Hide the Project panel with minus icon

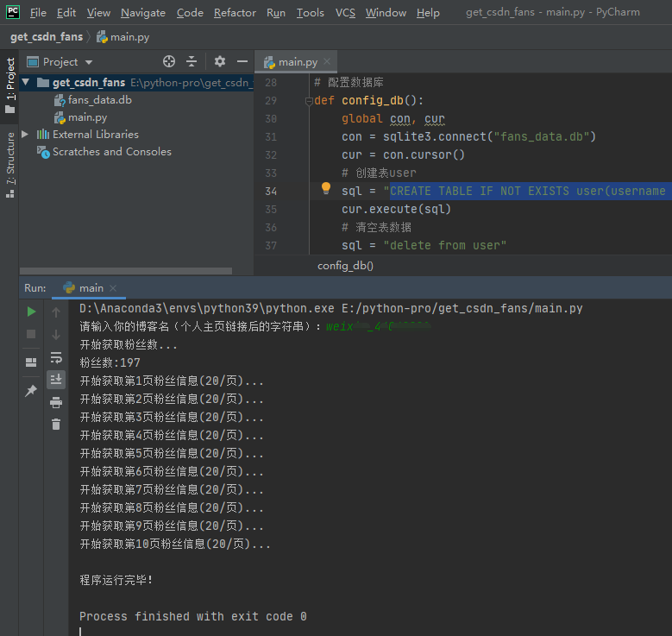pyautogui.click(x=242, y=62)
